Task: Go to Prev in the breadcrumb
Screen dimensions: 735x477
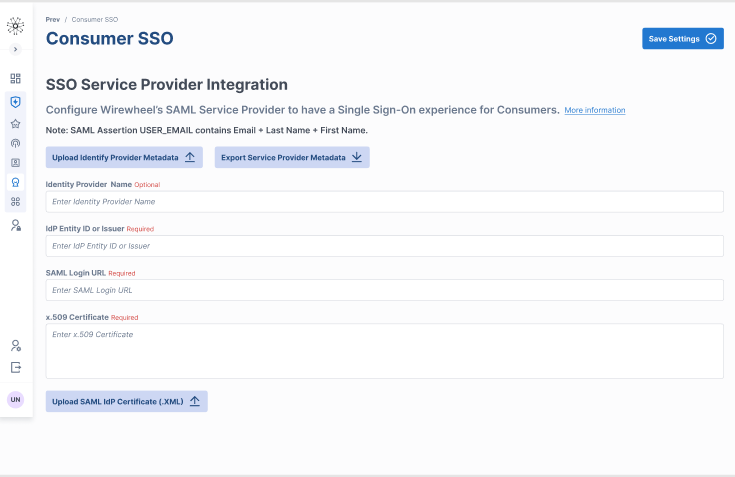Action: tap(52, 19)
